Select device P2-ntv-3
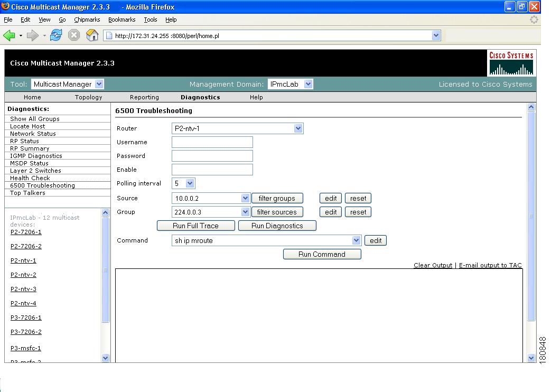Viewport: 551px width, 392px height. pos(23,289)
